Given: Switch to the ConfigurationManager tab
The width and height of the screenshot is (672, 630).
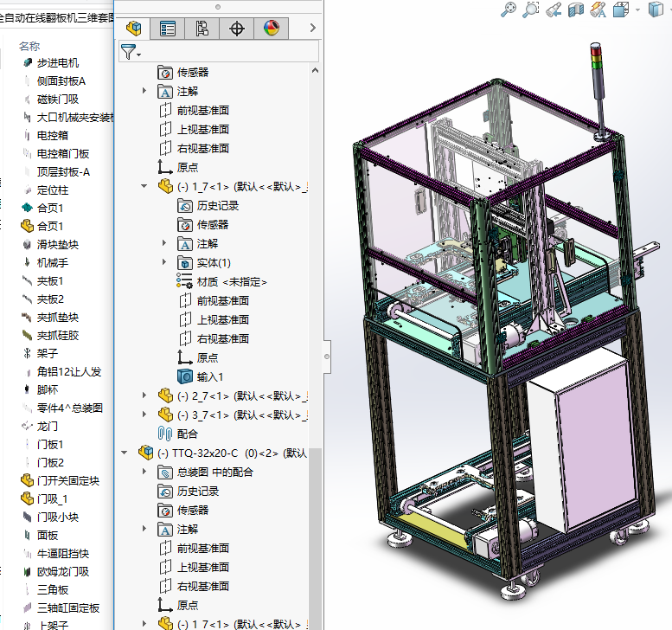Looking at the screenshot, I should click(x=202, y=29).
